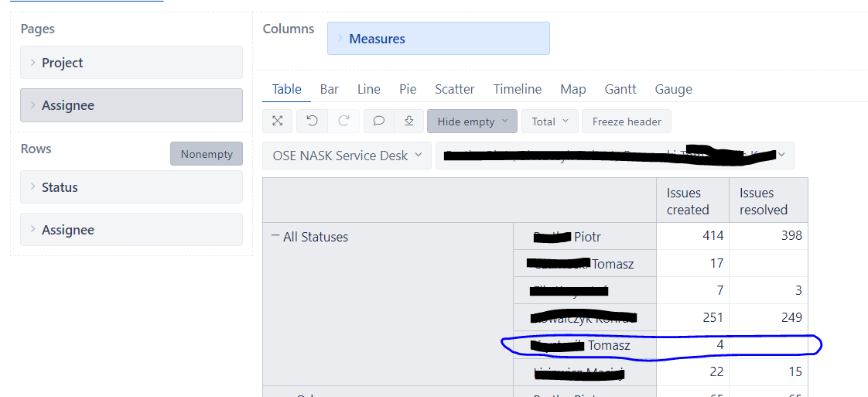Click the fullscreen expand icon
This screenshot has width=868, height=397.
pyautogui.click(x=277, y=121)
